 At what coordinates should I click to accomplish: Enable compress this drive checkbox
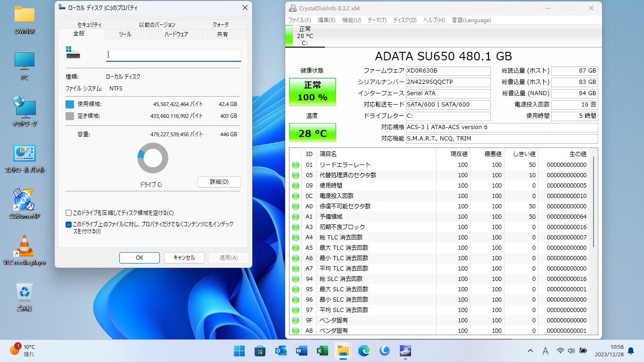(69, 213)
